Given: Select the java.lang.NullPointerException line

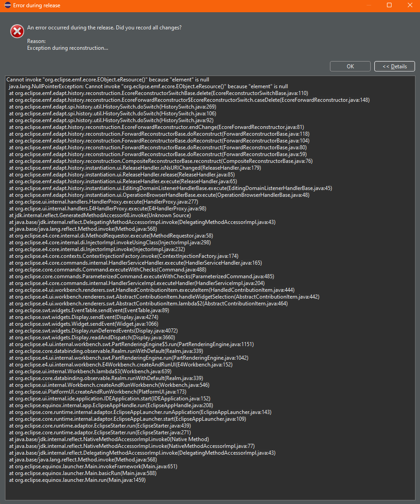Looking at the screenshot, I should pyautogui.click(x=148, y=86).
